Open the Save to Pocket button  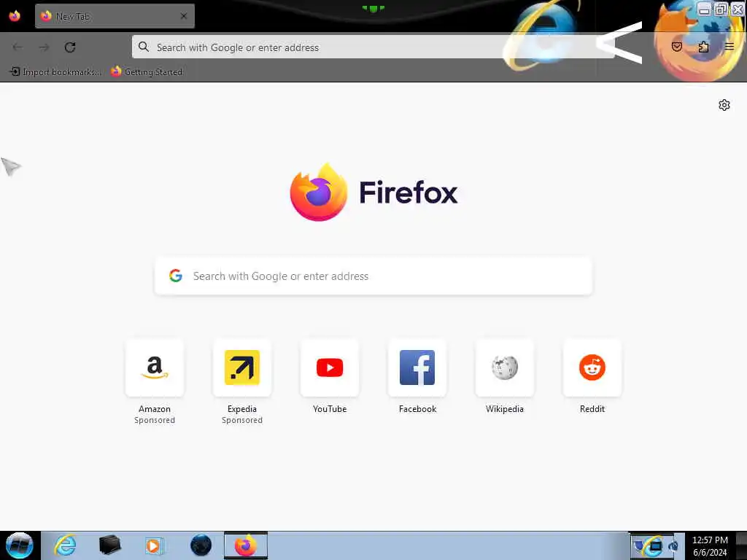[677, 47]
